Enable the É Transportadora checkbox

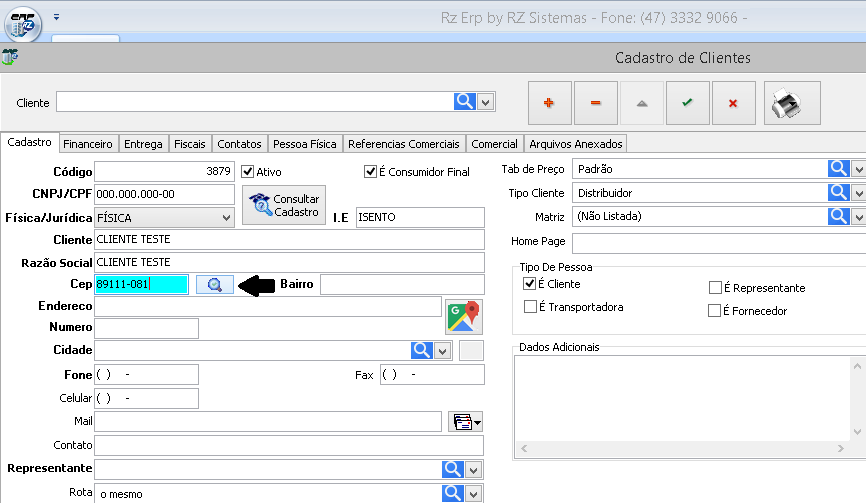(x=530, y=307)
